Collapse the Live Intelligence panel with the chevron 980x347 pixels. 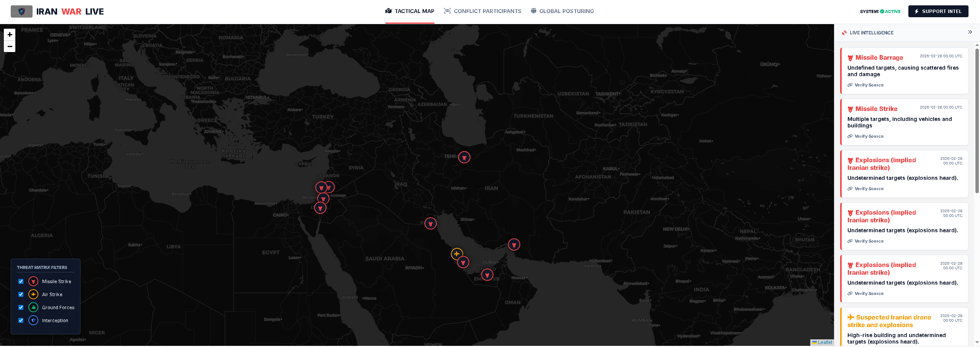(970, 32)
